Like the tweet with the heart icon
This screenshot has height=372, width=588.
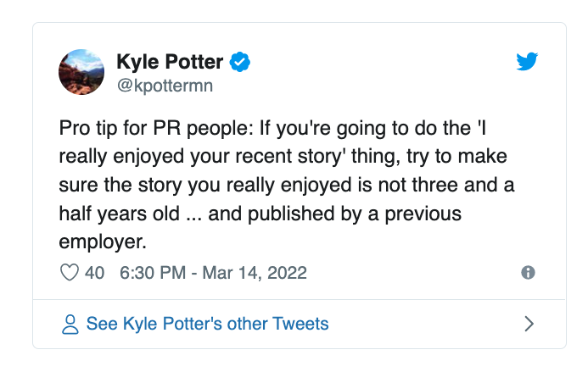pos(70,273)
